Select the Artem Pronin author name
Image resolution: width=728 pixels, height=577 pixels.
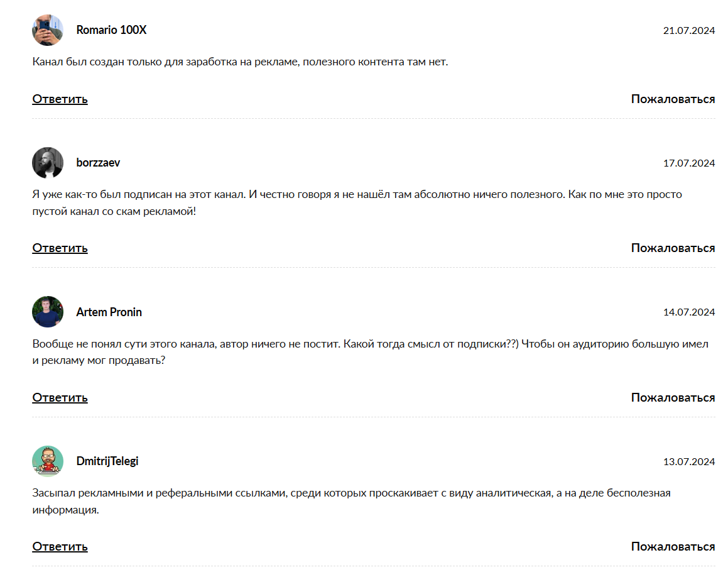109,312
